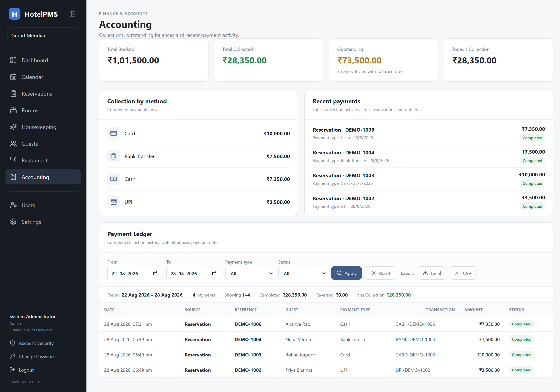Click the Logout arrow icon
Screen dimensions: 560x392
tap(12, 370)
